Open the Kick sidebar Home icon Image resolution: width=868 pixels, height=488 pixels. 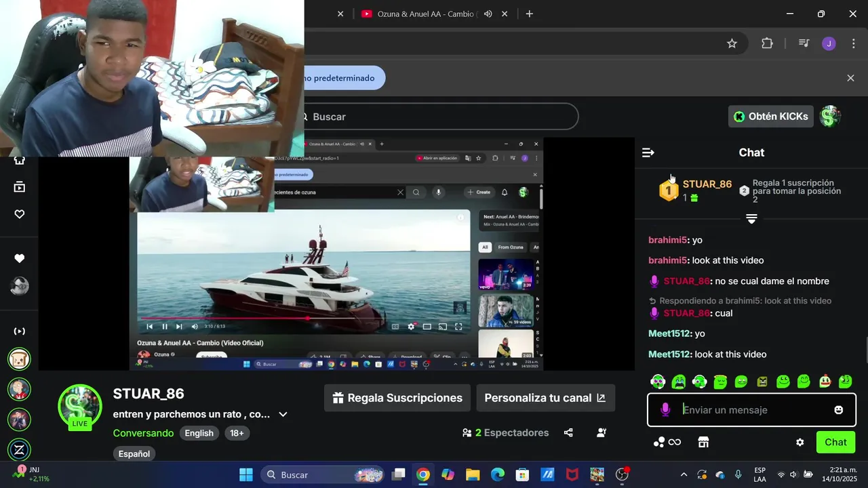20,160
